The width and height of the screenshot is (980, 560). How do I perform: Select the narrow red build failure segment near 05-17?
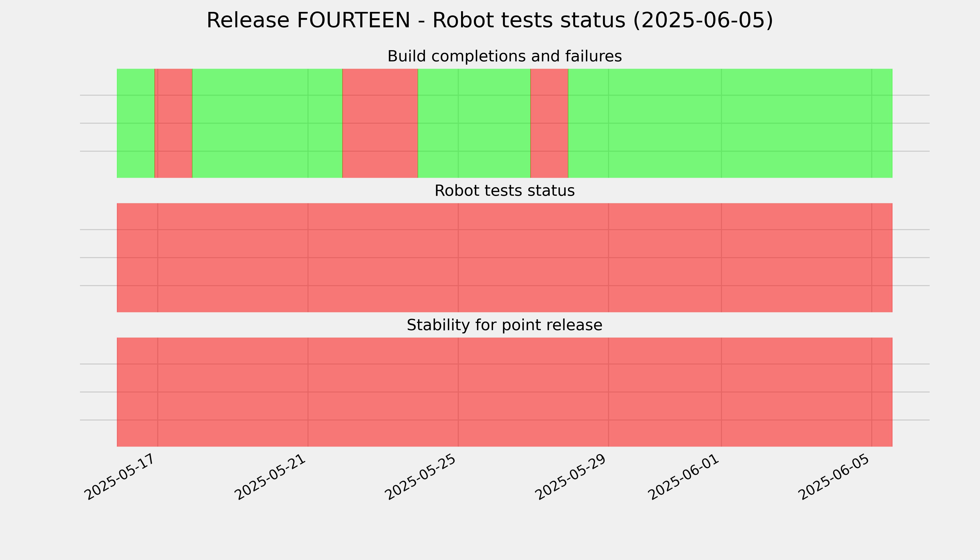[x=173, y=123]
